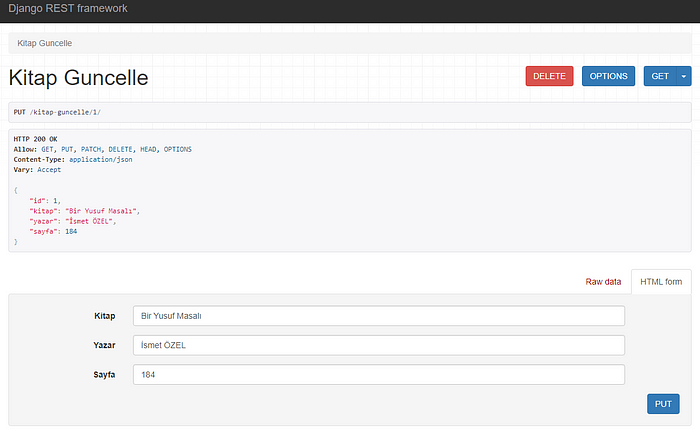Click the Sayfa field label
The image size is (700, 432).
(104, 375)
